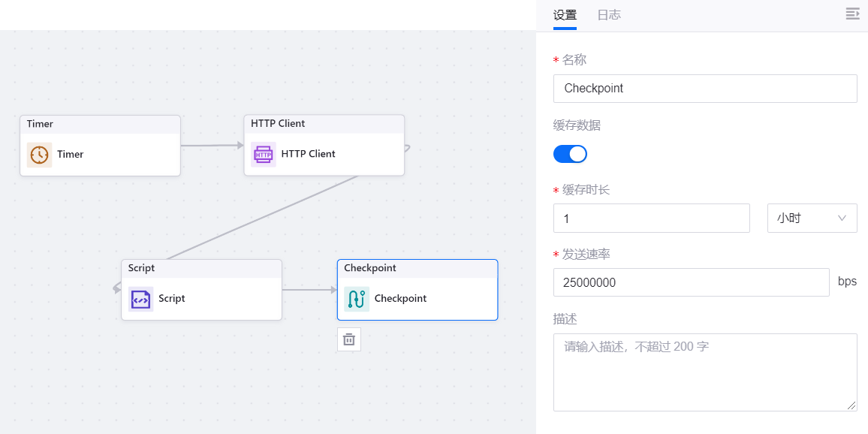Click the Timer node clock icon

(39, 155)
